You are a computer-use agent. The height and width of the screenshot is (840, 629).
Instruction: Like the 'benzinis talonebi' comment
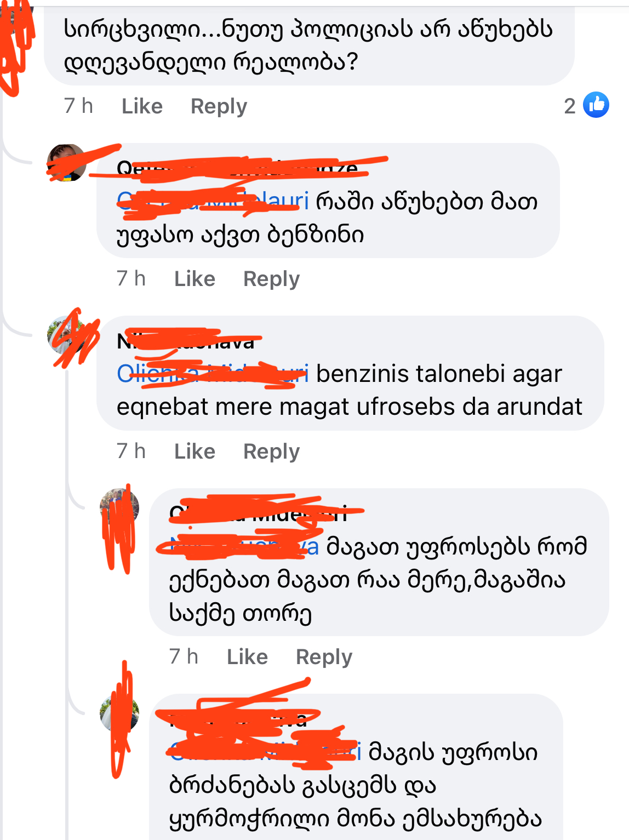pyautogui.click(x=195, y=451)
